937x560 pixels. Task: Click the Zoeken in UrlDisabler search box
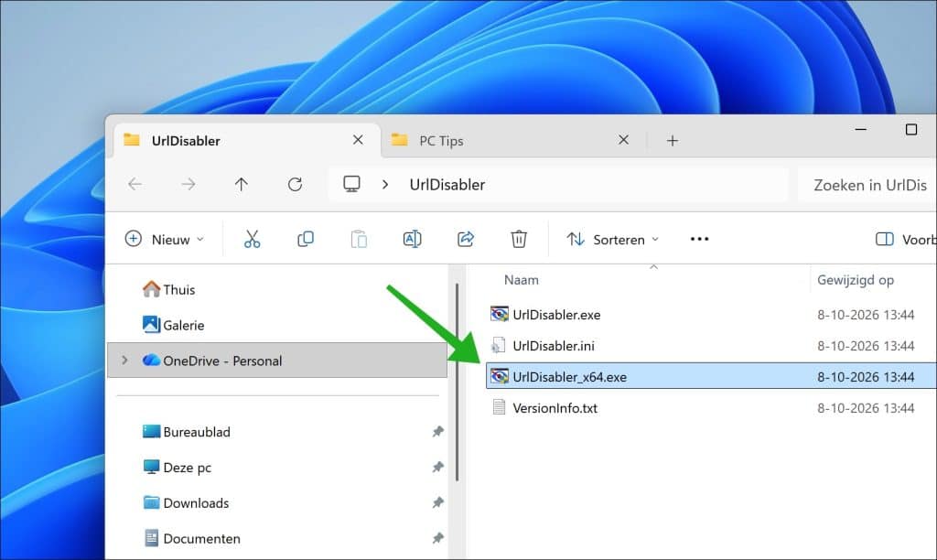coord(867,185)
